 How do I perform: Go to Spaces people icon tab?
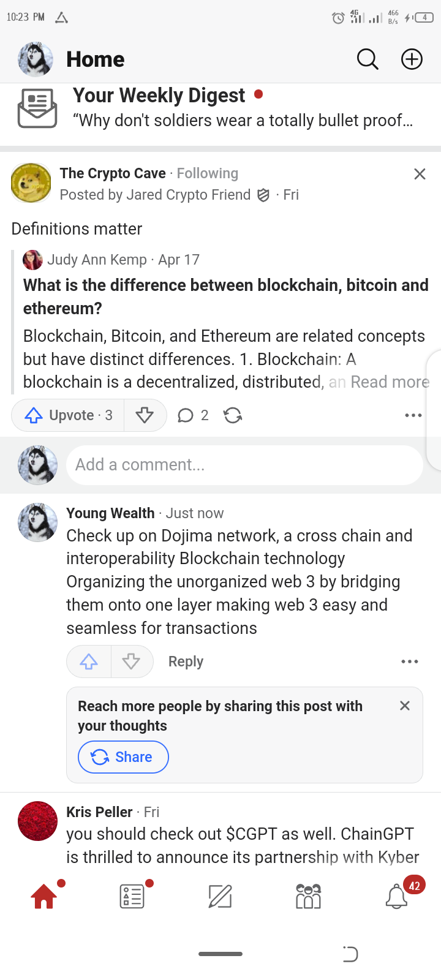click(308, 897)
